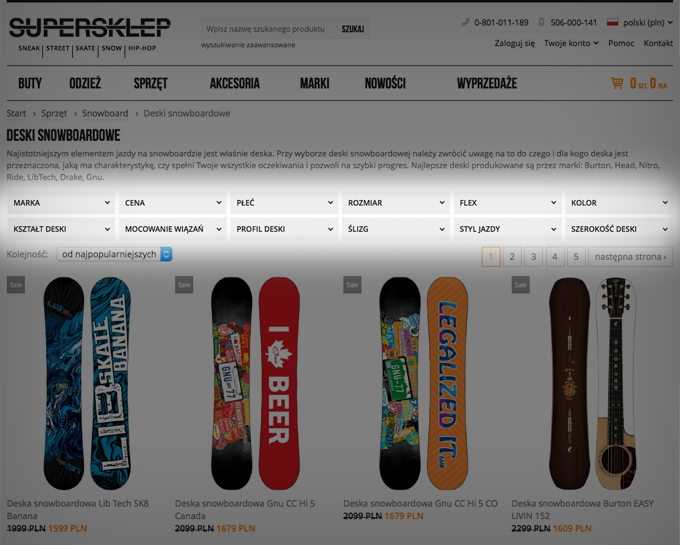This screenshot has height=545, width=680.
Task: Click the Sale badge on Lib Tech board
Action: (x=16, y=285)
